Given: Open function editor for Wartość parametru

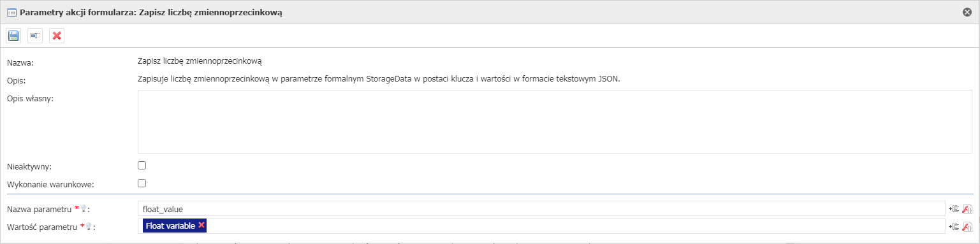Looking at the screenshot, I should 967,226.
